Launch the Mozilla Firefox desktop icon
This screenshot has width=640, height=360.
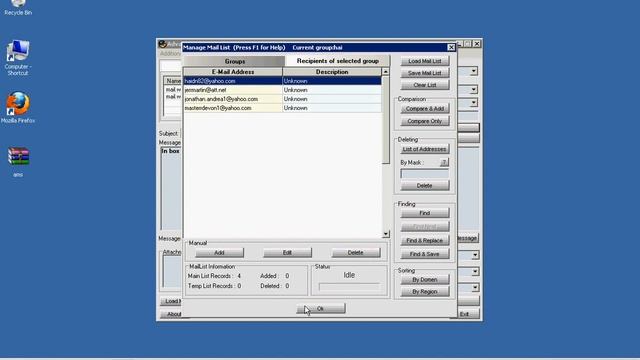click(18, 107)
